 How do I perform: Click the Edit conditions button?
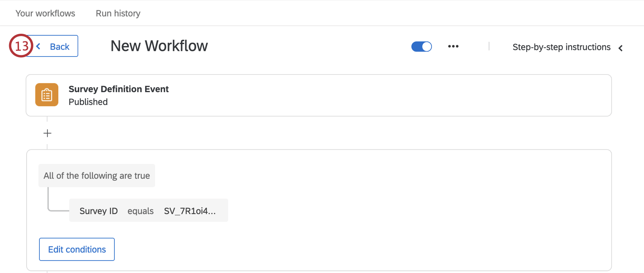tap(77, 249)
